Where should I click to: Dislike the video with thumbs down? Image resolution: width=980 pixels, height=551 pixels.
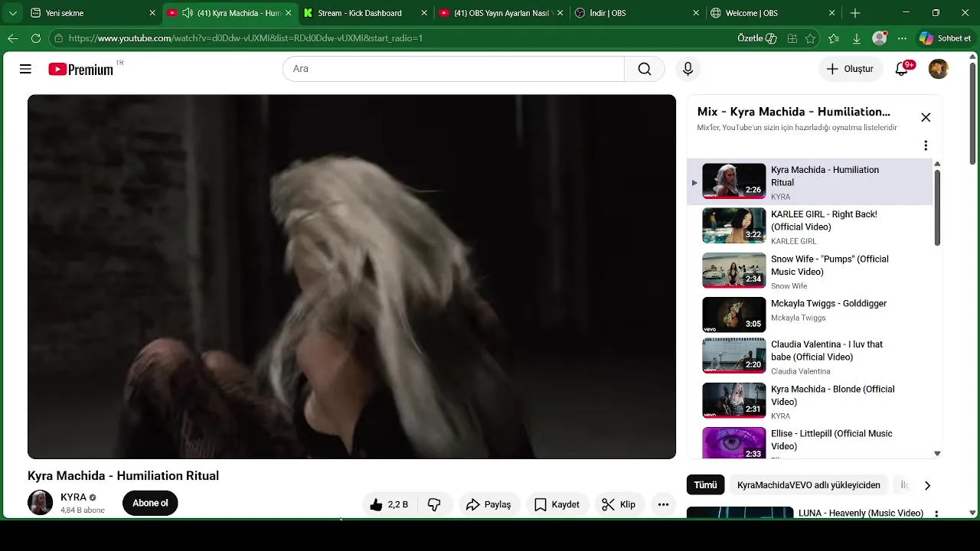434,504
